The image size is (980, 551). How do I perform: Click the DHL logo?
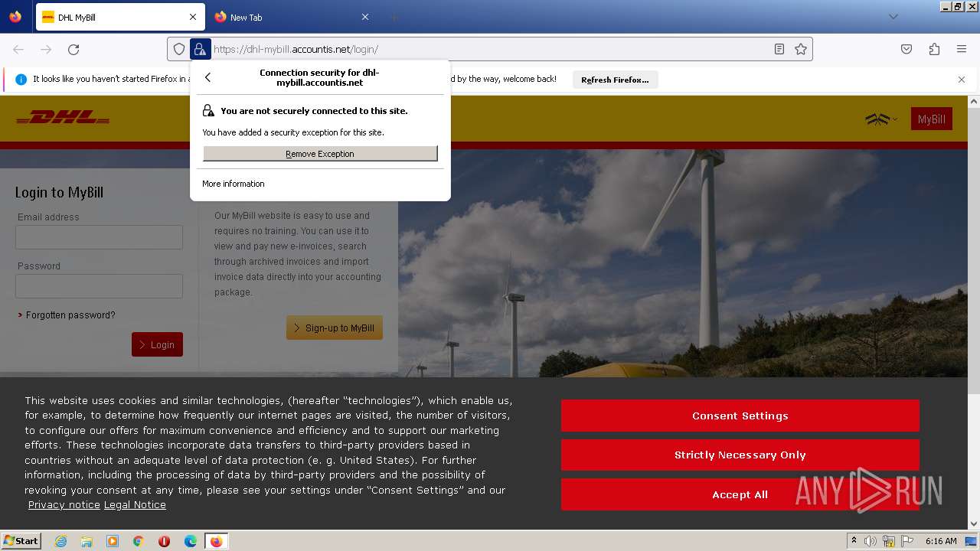tap(63, 118)
